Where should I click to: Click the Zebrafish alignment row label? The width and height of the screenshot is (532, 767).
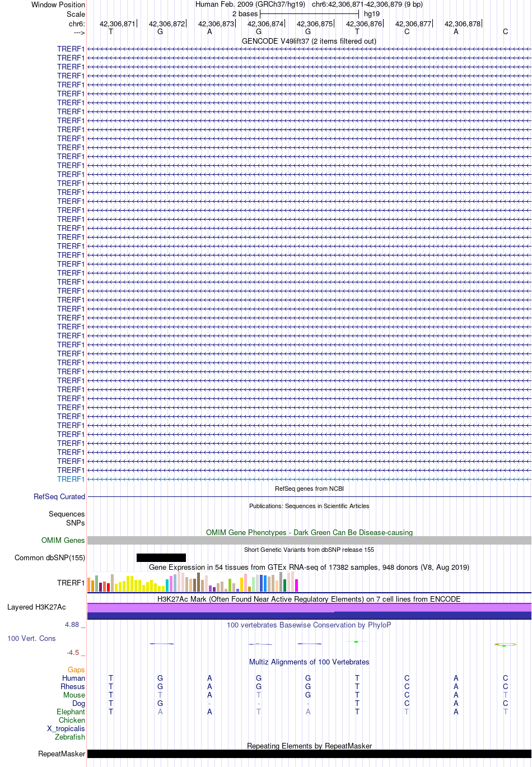[x=70, y=737]
